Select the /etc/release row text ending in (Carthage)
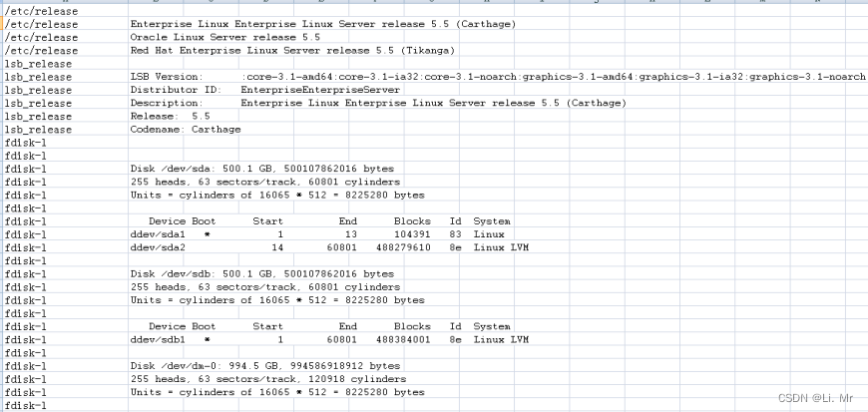The height and width of the screenshot is (412, 868). tap(322, 24)
